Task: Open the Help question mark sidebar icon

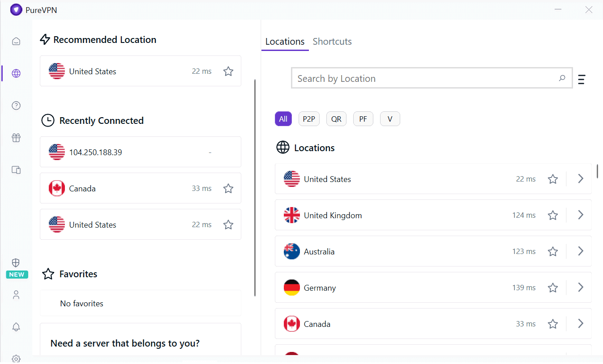Action: click(x=16, y=106)
